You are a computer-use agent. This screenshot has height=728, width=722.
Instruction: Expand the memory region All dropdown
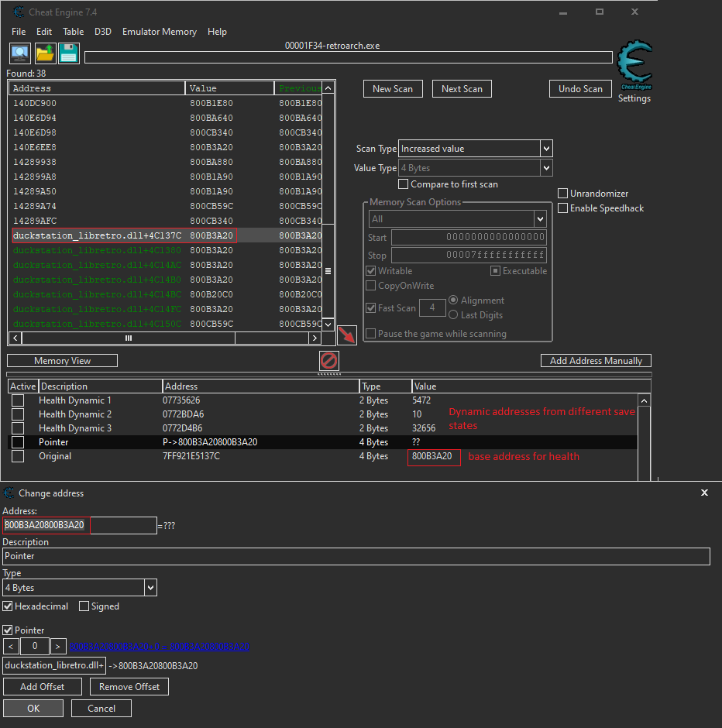(540, 218)
